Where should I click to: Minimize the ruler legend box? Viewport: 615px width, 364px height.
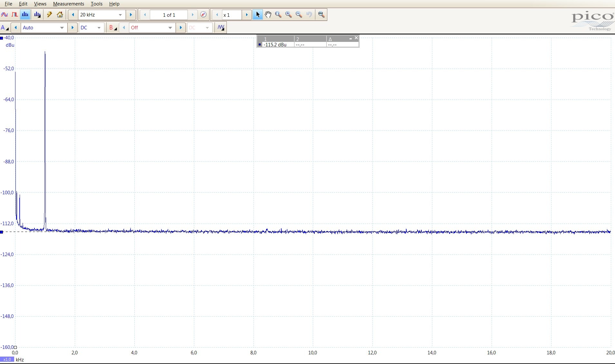point(351,38)
